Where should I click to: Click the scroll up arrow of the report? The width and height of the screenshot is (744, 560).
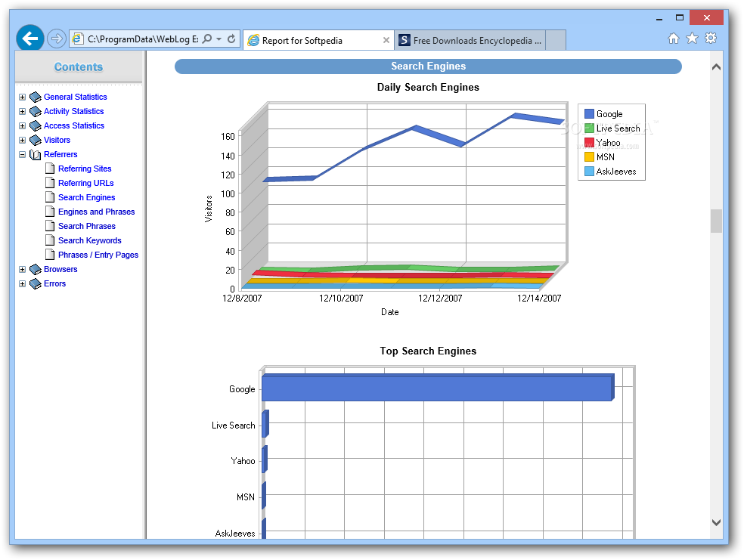point(716,67)
